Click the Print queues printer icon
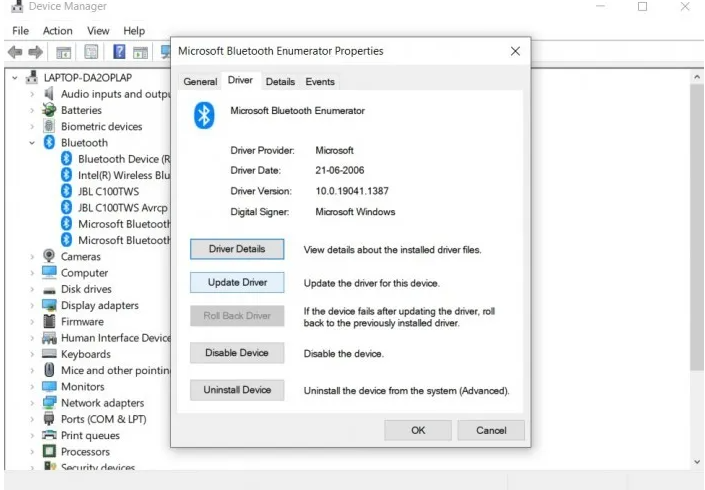 click(49, 435)
